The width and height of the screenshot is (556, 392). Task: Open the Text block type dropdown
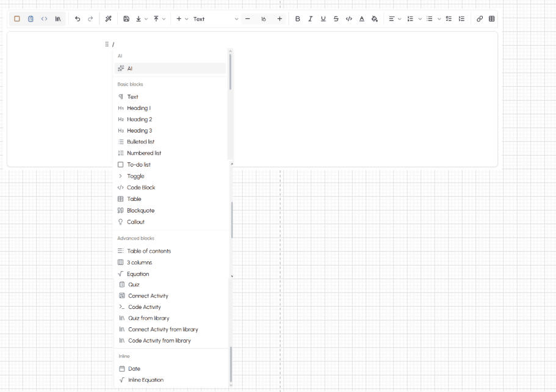[215, 19]
